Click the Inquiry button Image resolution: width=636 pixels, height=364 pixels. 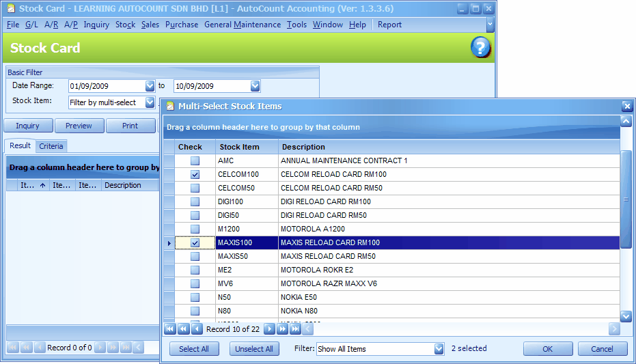pos(27,126)
